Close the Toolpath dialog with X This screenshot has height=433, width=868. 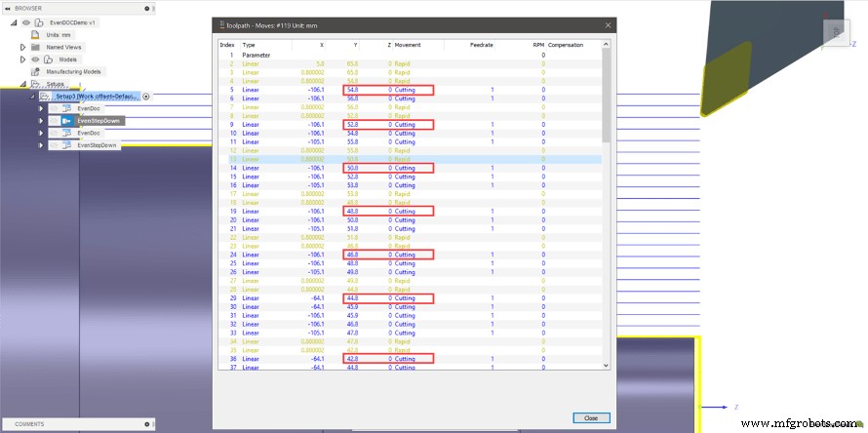click(x=607, y=24)
